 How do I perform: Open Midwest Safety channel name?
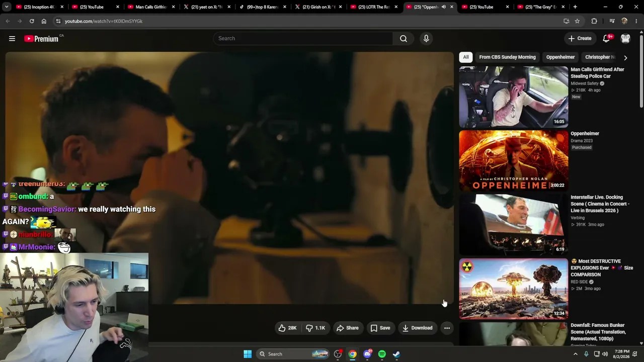[x=585, y=83]
